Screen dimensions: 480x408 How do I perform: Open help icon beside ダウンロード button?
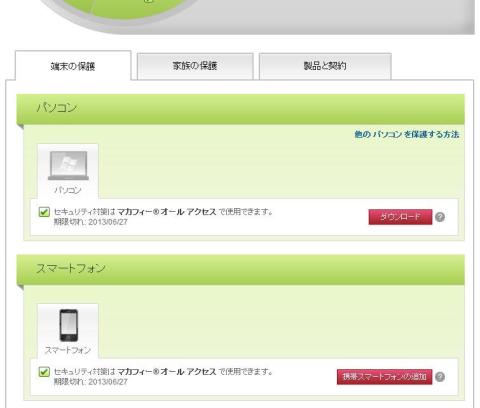pos(440,217)
